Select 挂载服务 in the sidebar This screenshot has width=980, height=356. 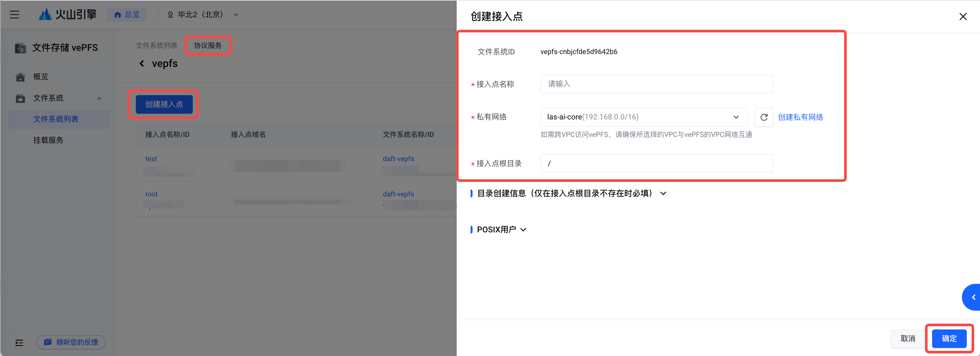click(48, 140)
